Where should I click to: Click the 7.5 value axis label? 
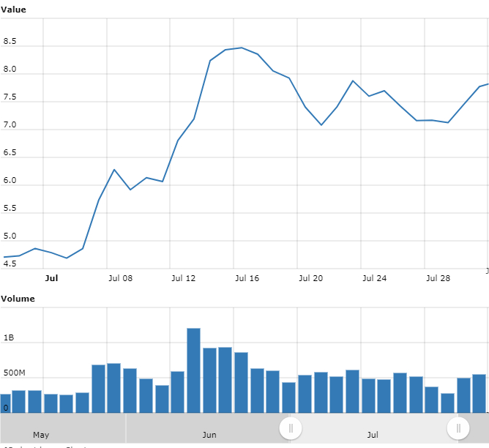click(10, 97)
